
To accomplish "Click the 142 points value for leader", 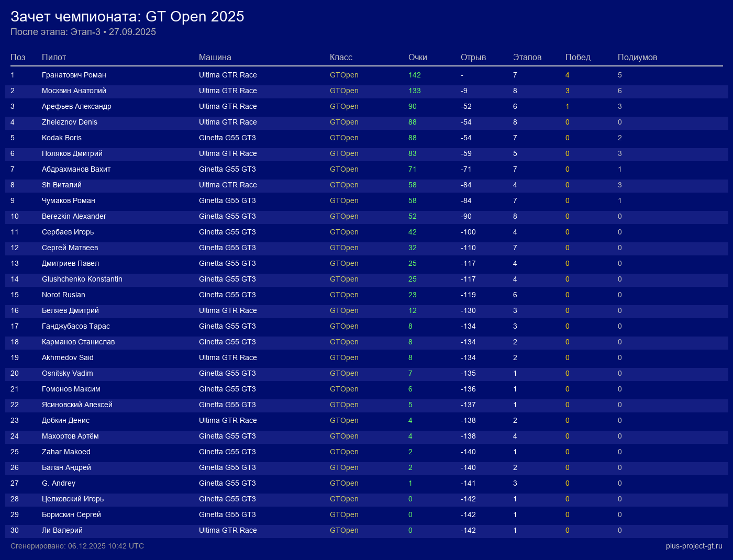I will click(x=414, y=75).
